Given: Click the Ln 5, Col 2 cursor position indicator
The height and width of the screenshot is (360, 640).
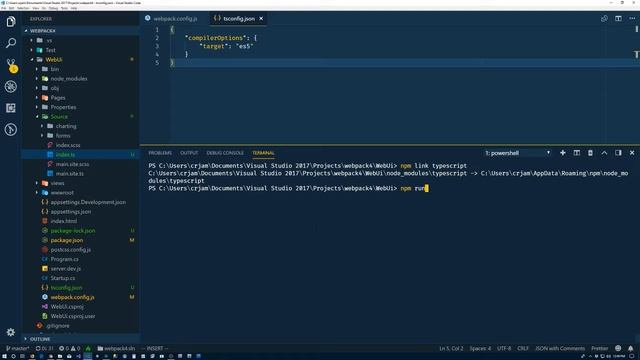Looking at the screenshot, I should (x=451, y=348).
